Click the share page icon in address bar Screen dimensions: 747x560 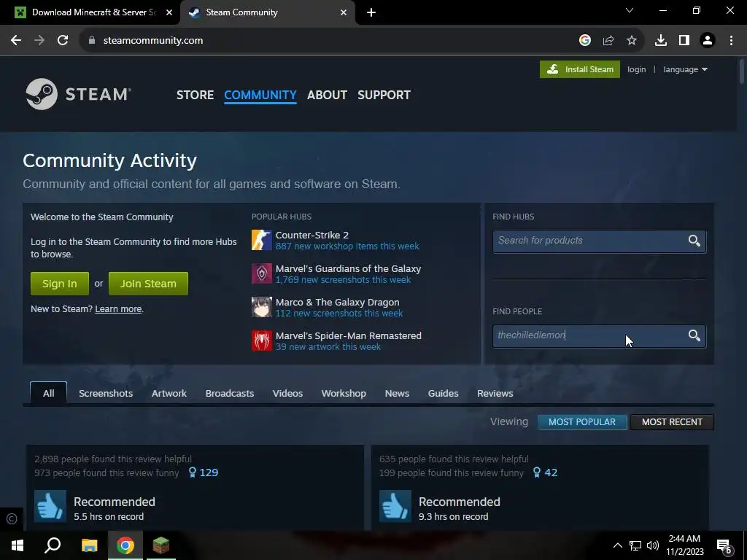[608, 41]
